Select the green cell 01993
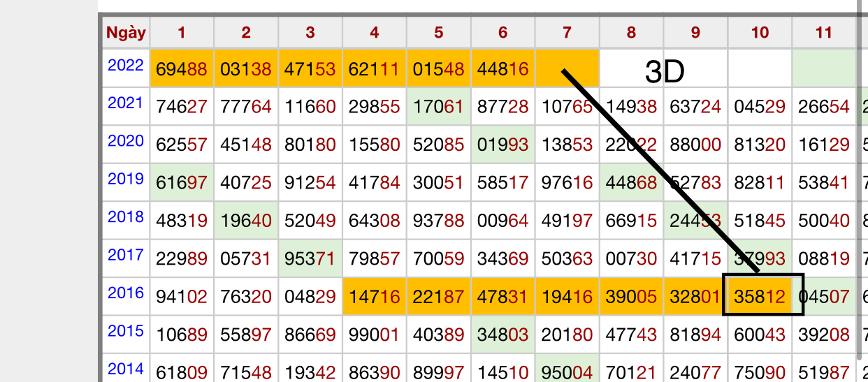 [x=503, y=145]
